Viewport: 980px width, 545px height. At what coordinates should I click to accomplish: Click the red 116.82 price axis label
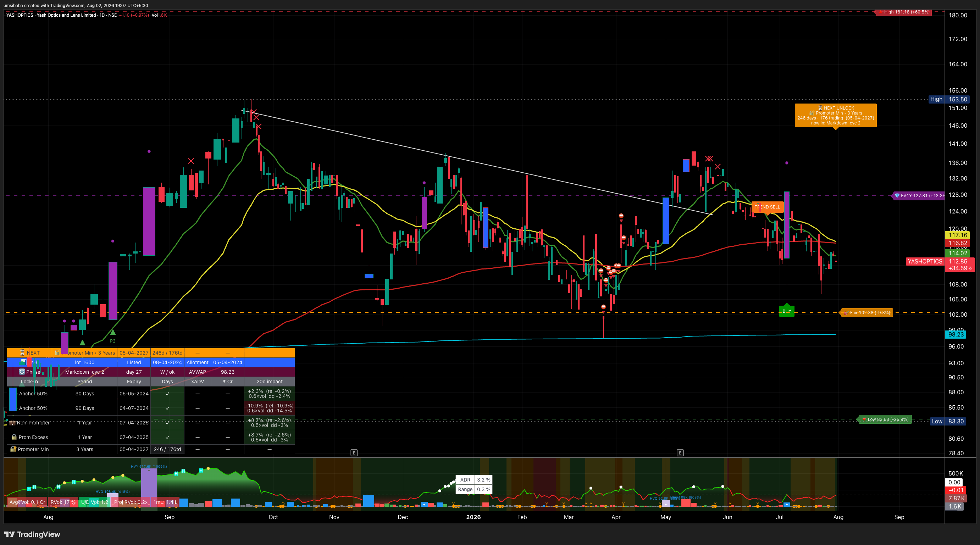(958, 243)
